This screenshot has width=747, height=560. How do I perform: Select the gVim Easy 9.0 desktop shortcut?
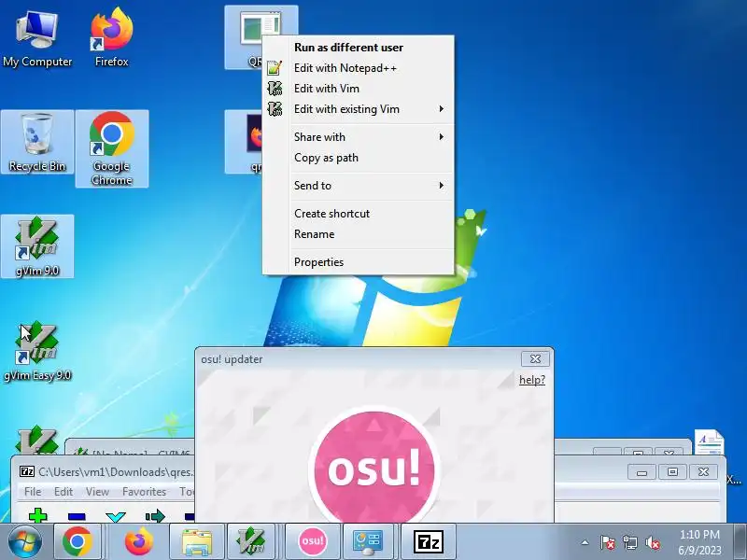tap(37, 352)
